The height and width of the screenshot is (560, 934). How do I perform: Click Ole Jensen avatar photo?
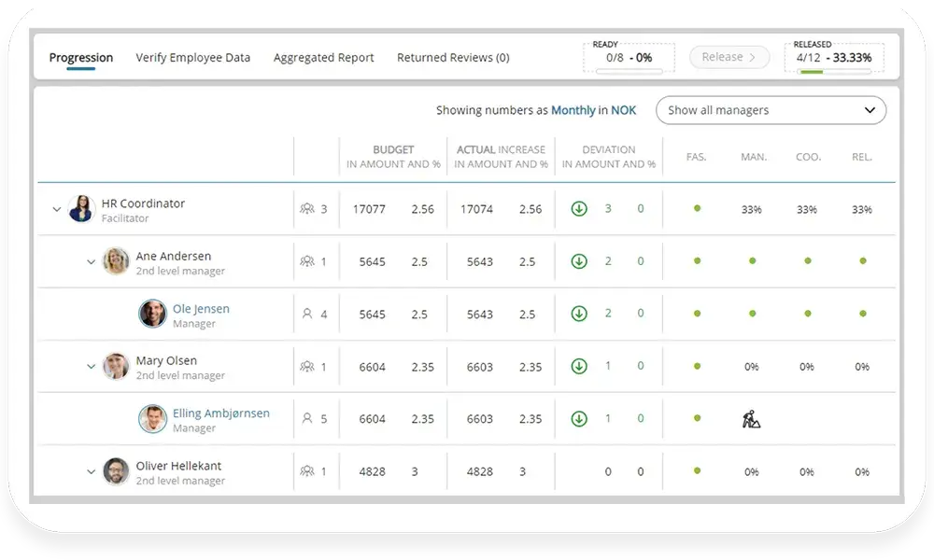pyautogui.click(x=152, y=314)
